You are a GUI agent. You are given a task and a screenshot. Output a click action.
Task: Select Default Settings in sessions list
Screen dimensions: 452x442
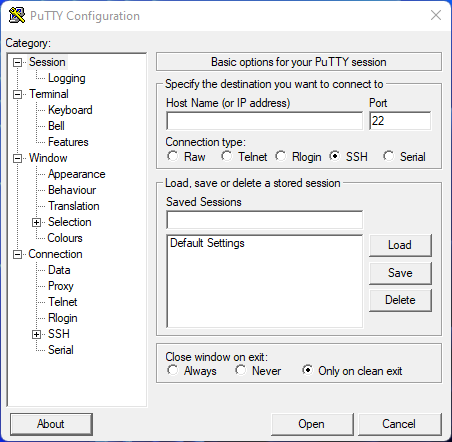207,243
